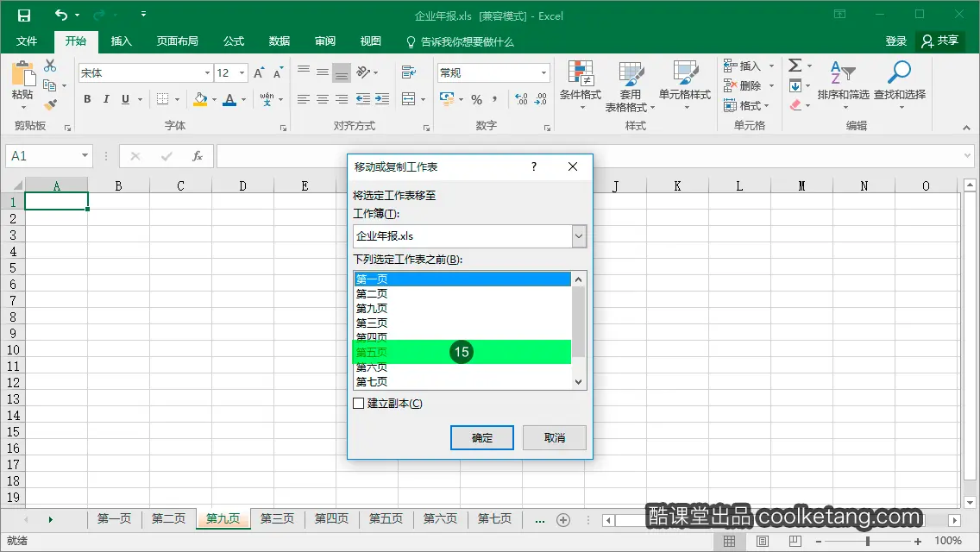Click Insert Function fx icon

coord(197,156)
